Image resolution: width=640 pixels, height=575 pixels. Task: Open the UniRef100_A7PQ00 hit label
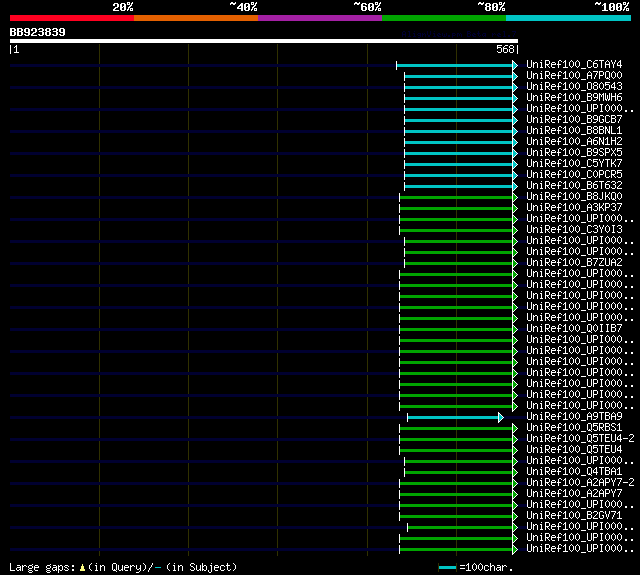(574, 75)
